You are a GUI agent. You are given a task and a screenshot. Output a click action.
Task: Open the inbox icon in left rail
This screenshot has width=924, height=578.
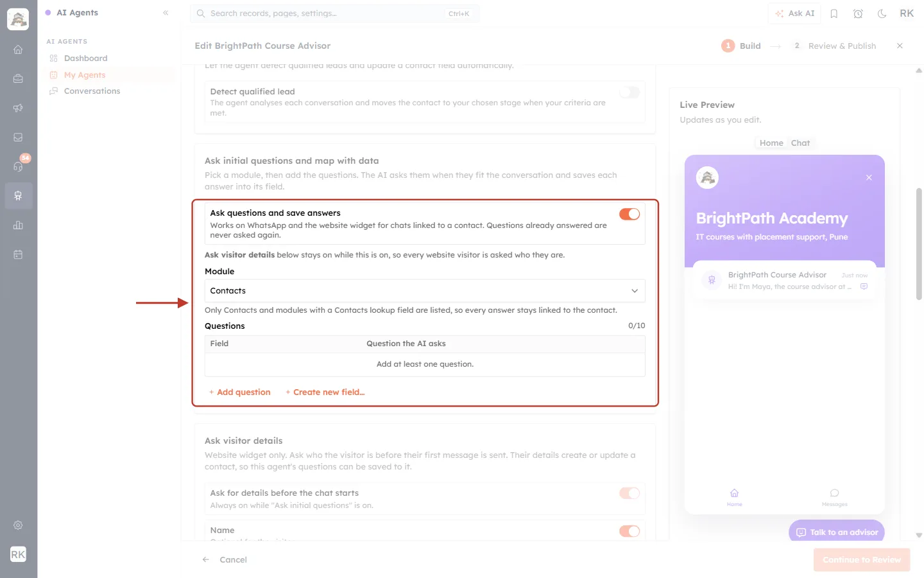pyautogui.click(x=18, y=137)
